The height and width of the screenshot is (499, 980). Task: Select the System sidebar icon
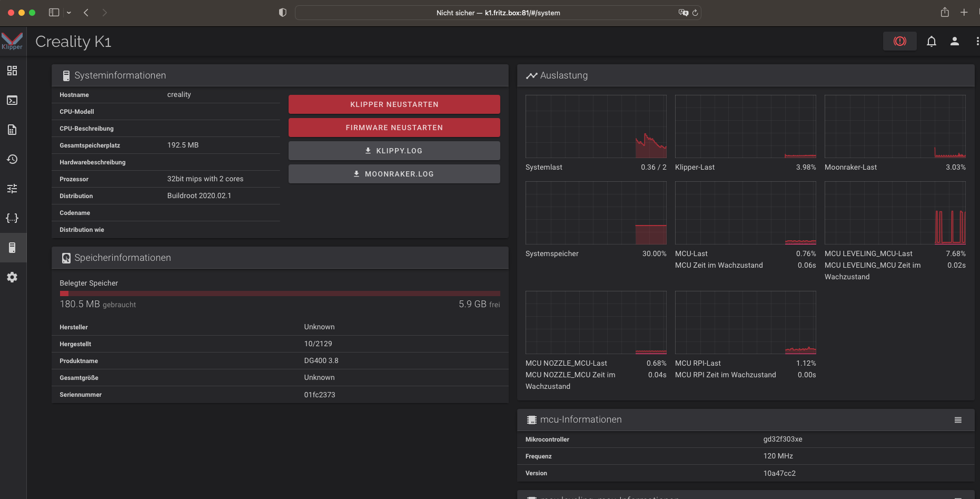point(12,248)
